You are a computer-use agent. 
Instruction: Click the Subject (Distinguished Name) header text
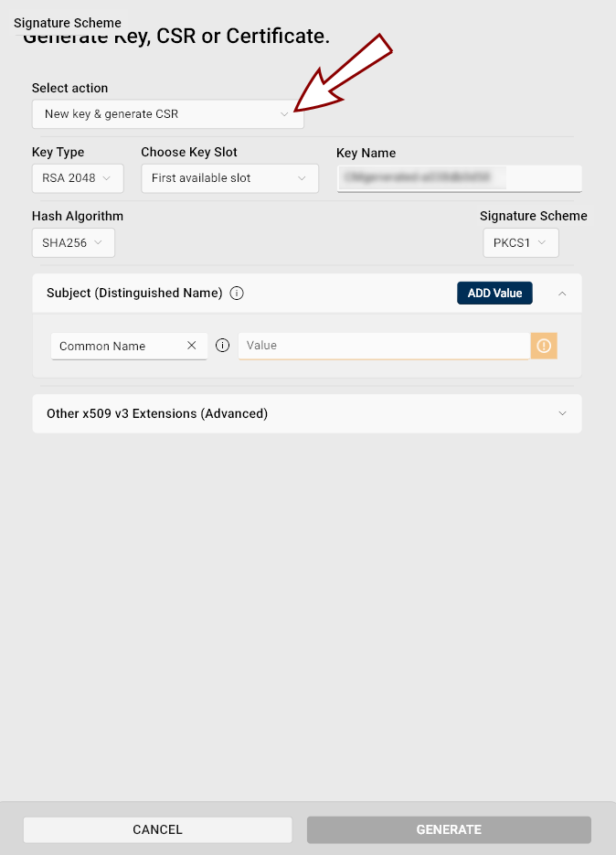click(x=134, y=294)
